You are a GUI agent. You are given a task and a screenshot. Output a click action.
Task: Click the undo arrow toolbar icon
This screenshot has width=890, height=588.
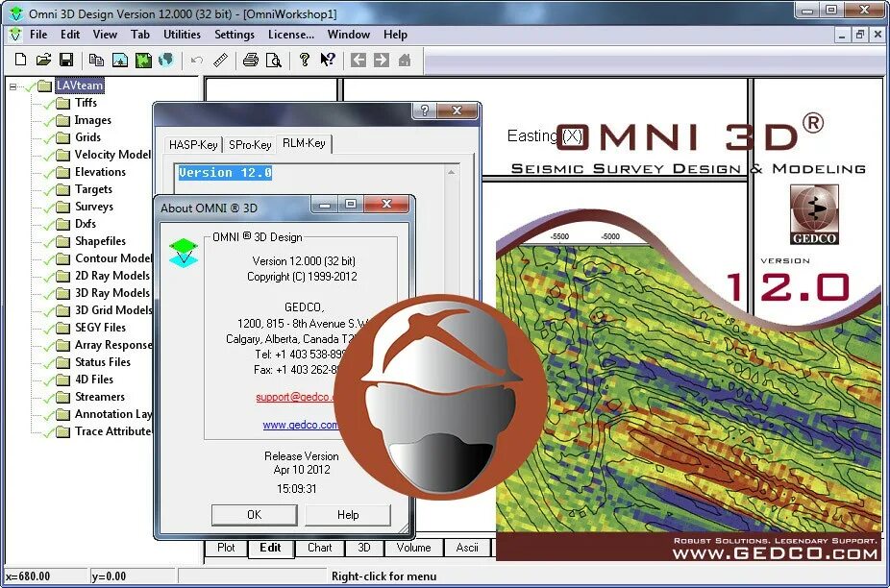[197, 61]
